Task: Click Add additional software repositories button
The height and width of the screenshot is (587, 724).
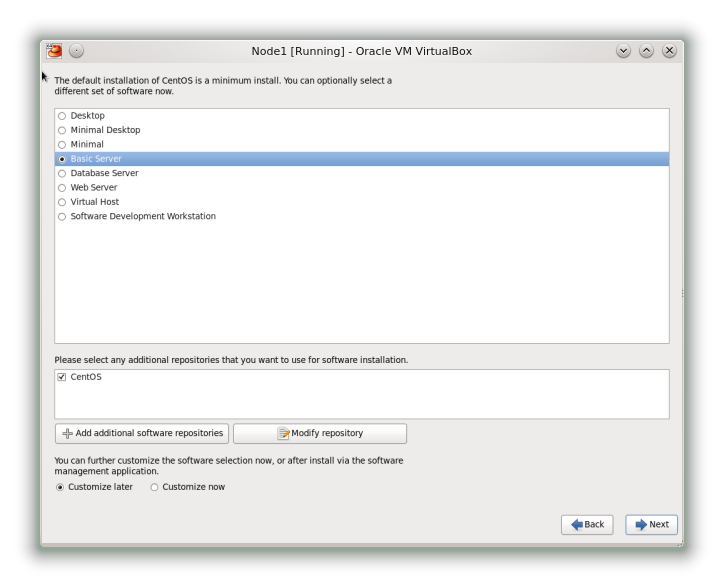Action: [x=142, y=433]
